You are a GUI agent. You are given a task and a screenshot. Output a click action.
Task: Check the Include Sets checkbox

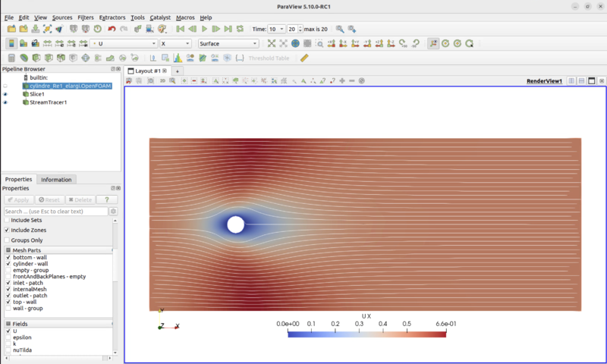tap(7, 220)
